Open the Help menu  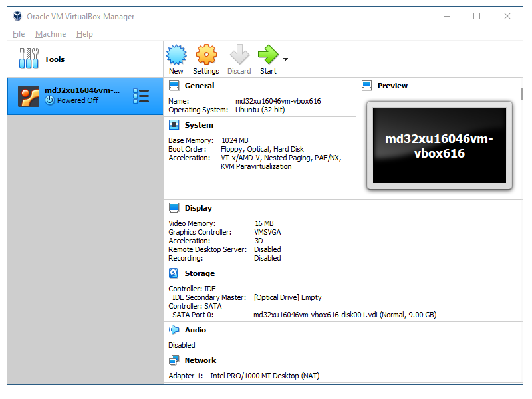click(84, 34)
